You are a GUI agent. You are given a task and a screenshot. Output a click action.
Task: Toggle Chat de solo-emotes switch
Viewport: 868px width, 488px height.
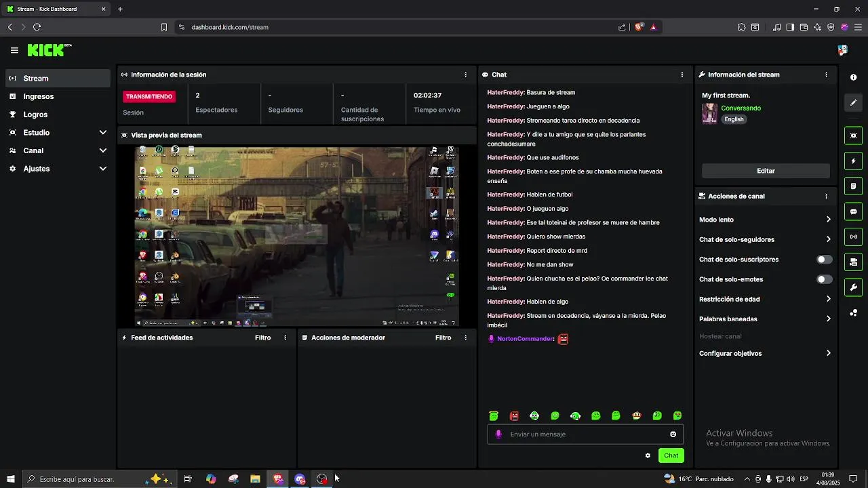point(824,279)
